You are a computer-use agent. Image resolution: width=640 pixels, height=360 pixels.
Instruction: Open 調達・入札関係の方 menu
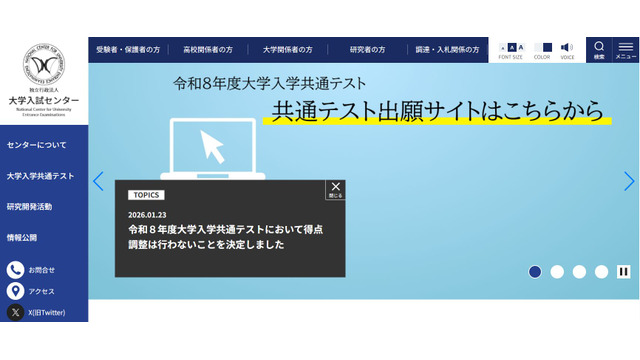[x=447, y=50]
